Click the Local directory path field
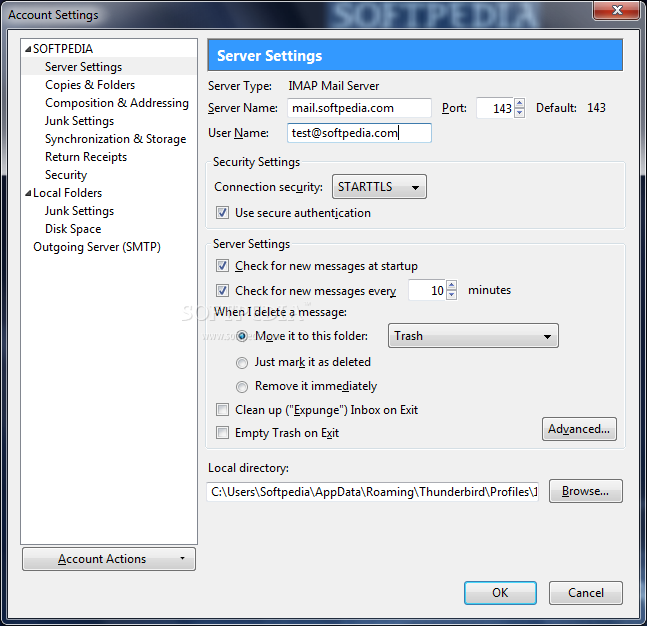Image resolution: width=647 pixels, height=626 pixels. [373, 492]
